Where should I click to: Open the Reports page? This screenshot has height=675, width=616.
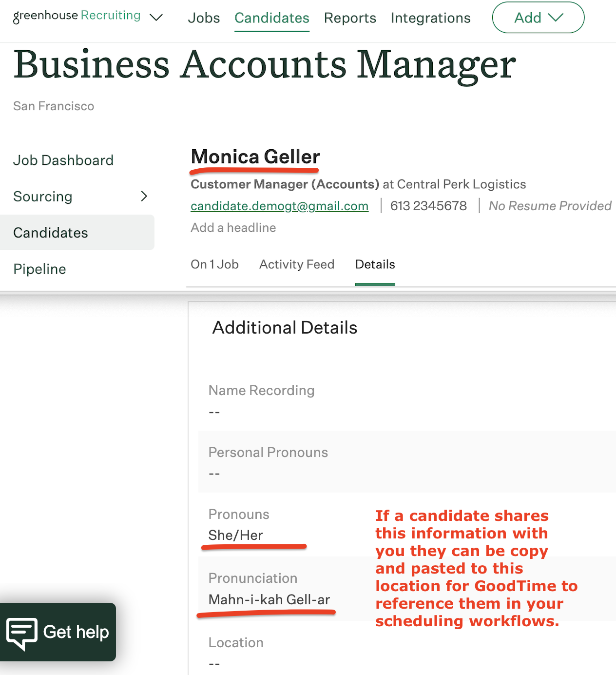(350, 18)
